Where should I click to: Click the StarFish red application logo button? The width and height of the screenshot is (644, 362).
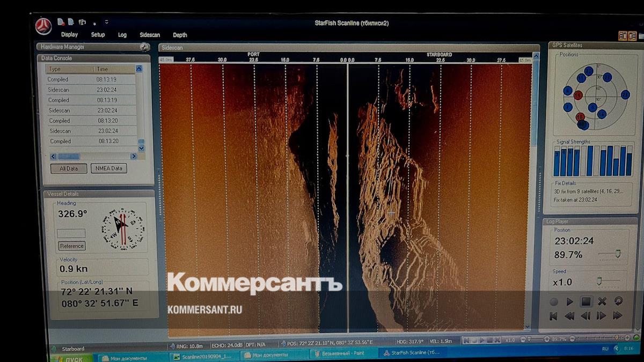click(43, 25)
